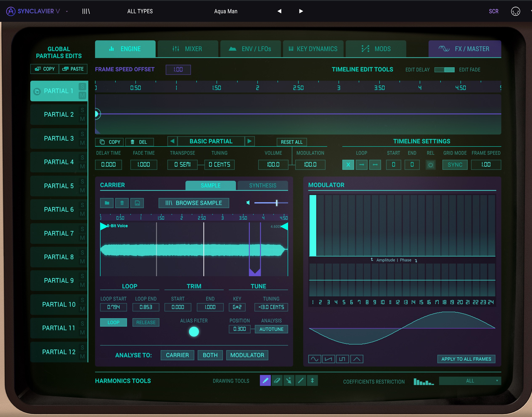Click Apply To All Frames
The height and width of the screenshot is (417, 532).
tap(466, 359)
